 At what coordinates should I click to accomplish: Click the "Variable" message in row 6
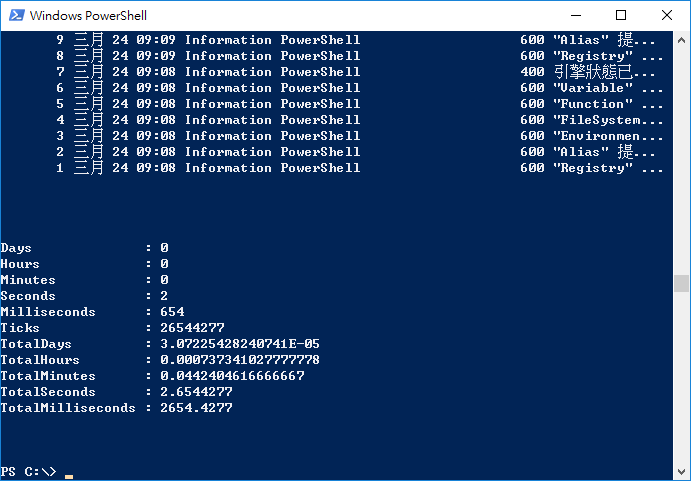tap(593, 88)
